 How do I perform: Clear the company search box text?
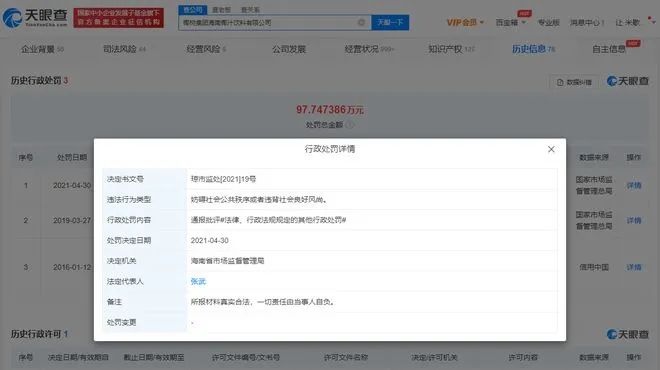pyautogui.click(x=361, y=22)
